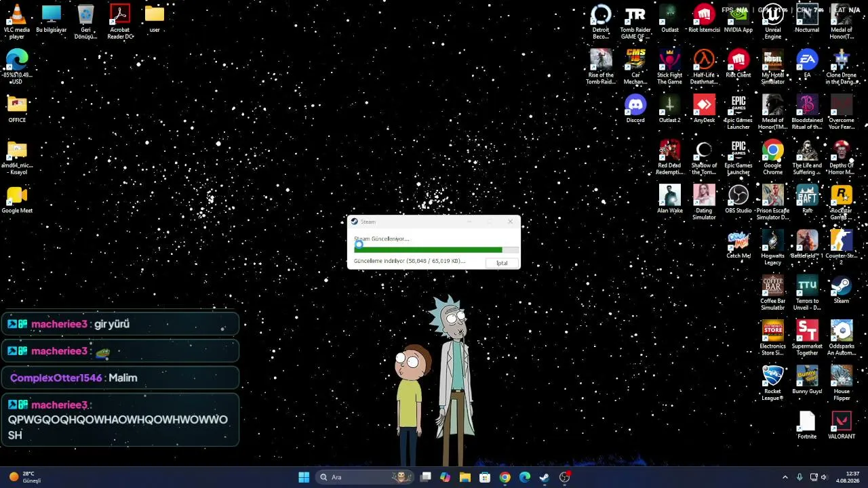Cancel the Steam update with the İptal button
Image resolution: width=868 pixels, height=488 pixels.
502,263
